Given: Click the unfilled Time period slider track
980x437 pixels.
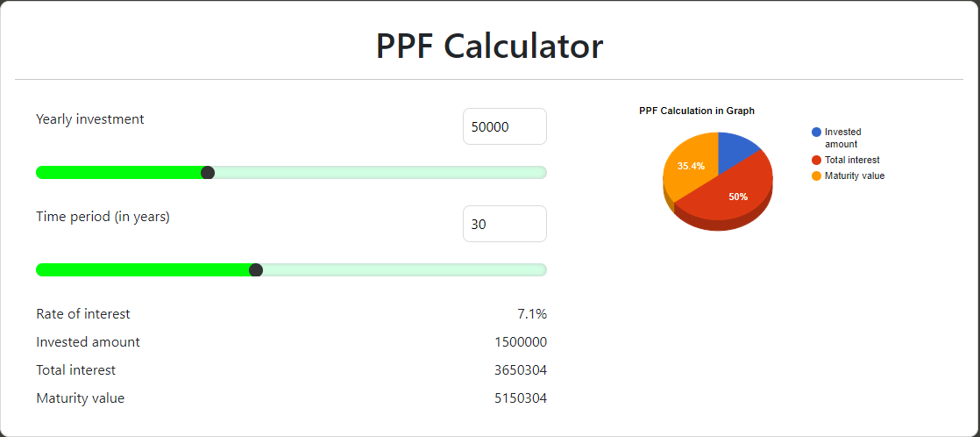Looking at the screenshot, I should pos(404,270).
